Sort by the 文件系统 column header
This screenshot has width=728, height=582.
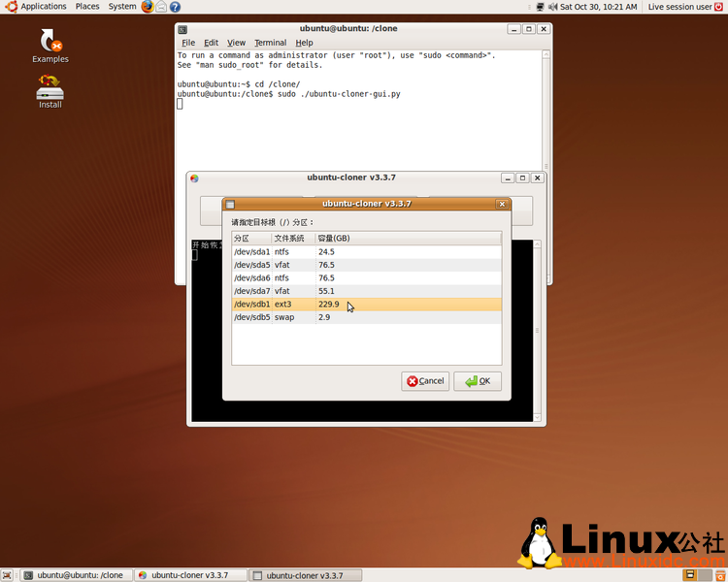point(293,238)
